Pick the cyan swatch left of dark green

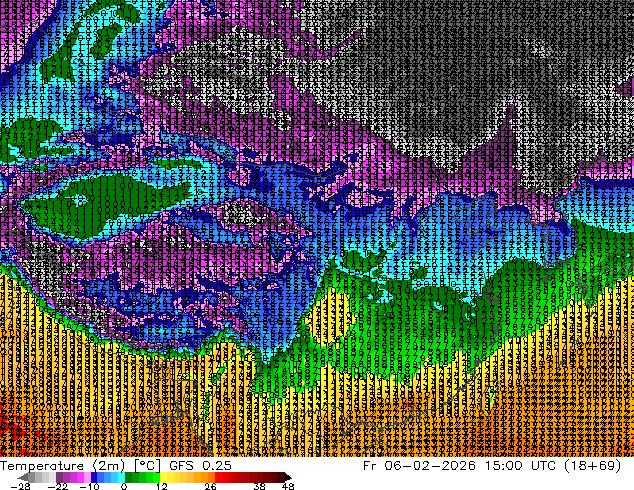[x=122, y=477]
